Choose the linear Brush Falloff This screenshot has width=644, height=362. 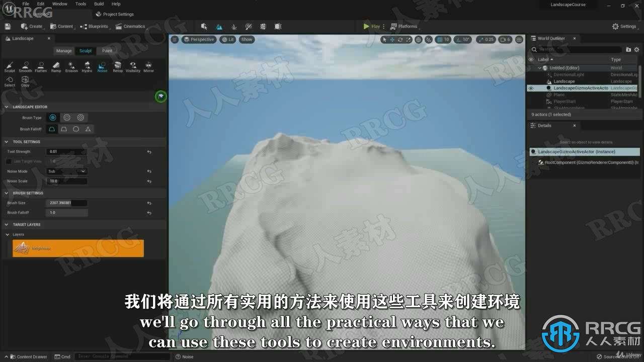pyautogui.click(x=64, y=129)
